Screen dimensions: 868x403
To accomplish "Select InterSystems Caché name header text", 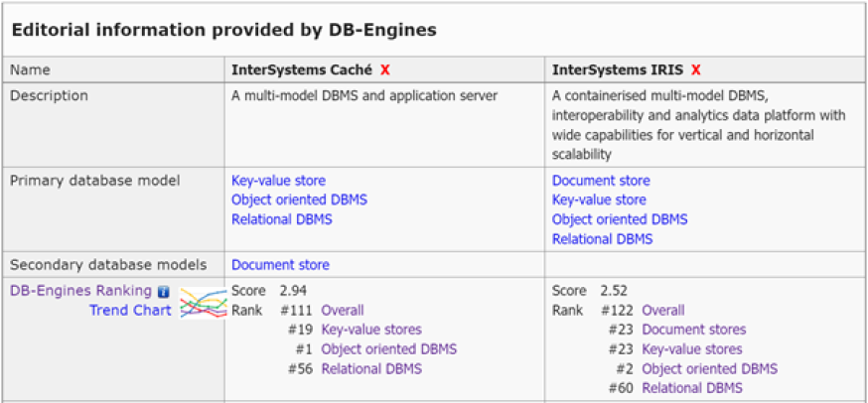I will pos(302,69).
